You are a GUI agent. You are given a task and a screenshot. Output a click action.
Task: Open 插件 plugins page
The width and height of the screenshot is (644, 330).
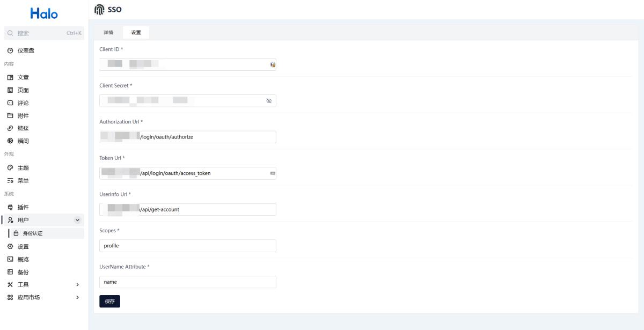23,207
